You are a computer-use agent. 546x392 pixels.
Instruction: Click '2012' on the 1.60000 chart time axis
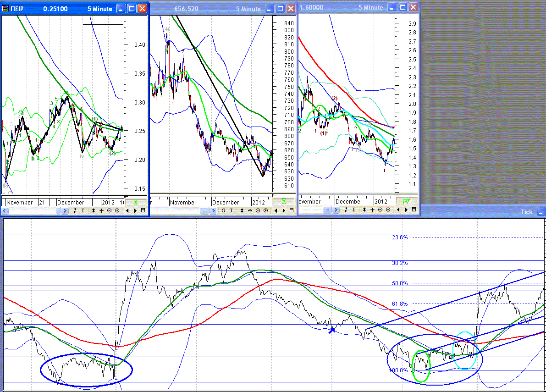click(381, 202)
